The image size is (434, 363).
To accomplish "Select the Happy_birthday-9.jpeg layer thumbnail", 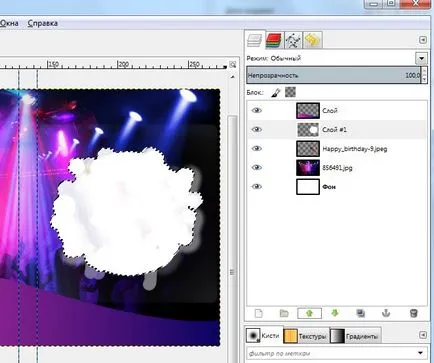I will point(308,148).
